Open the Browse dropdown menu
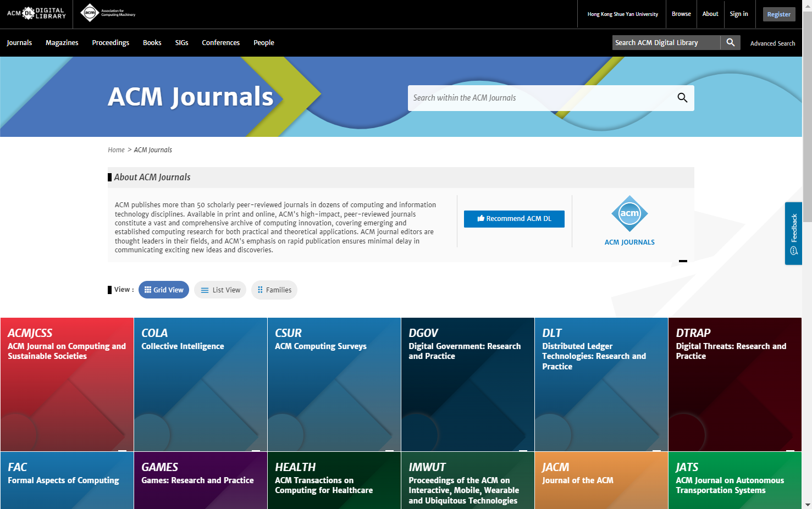Screen dimensions: 812x509 pos(681,14)
